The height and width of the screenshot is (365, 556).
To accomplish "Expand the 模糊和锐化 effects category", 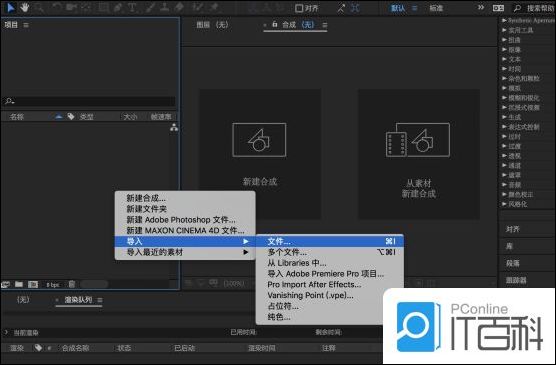I will pyautogui.click(x=504, y=98).
